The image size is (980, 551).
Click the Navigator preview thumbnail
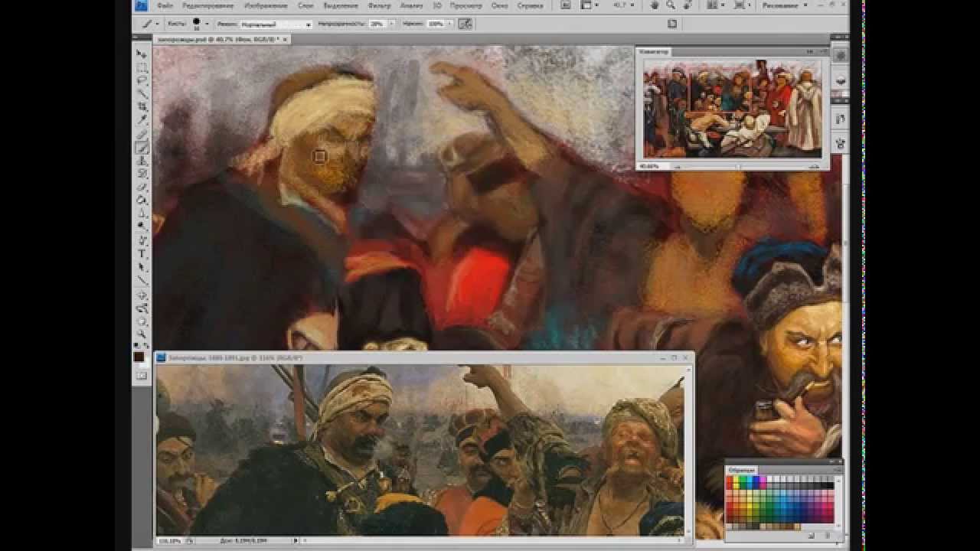tap(732, 108)
